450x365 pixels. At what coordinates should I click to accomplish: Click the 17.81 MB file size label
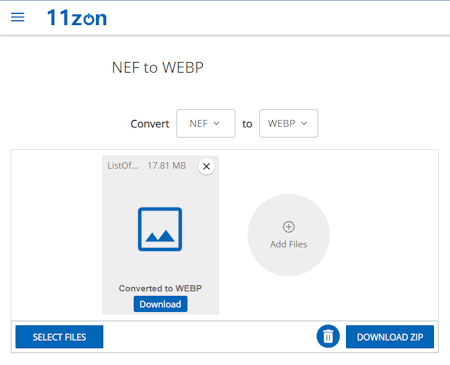167,166
